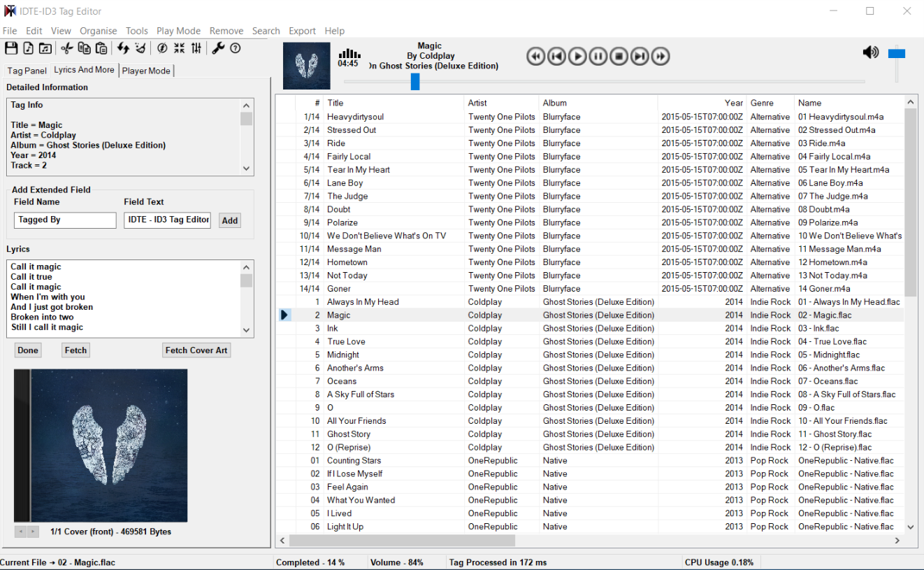
Task: Click track list horizontal scroll right arrow
Action: coord(897,541)
